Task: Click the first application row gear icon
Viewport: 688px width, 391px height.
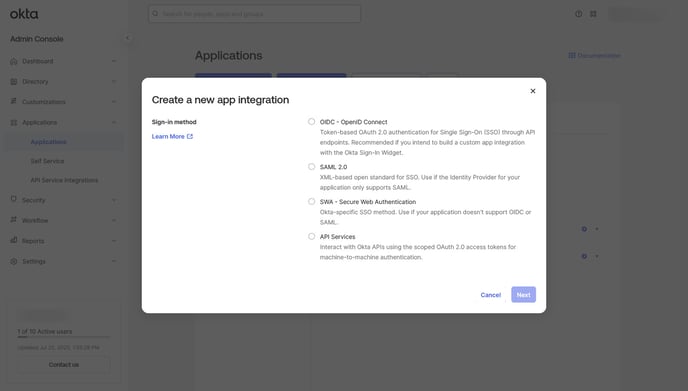Action: pos(584,229)
